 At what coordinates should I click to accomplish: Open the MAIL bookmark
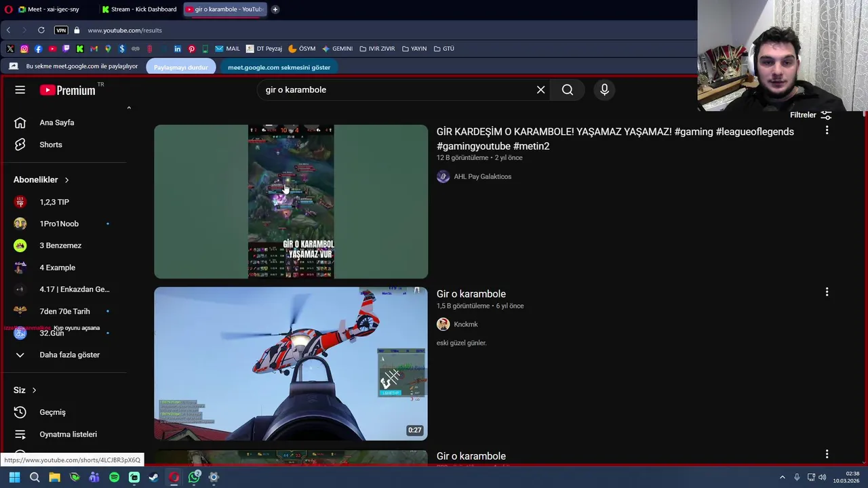tap(227, 49)
